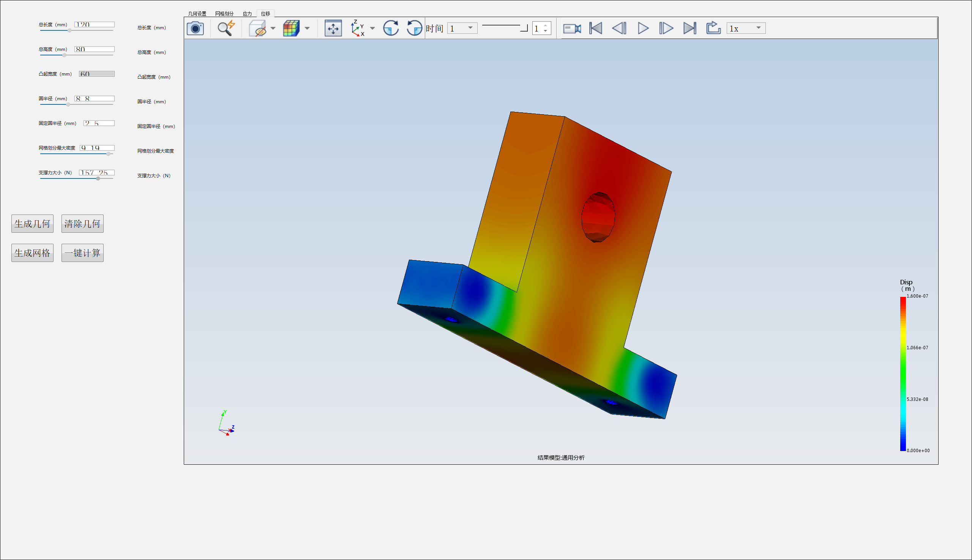Image resolution: width=972 pixels, height=560 pixels.
Task: Click the circular hole on the model
Action: pyautogui.click(x=598, y=217)
